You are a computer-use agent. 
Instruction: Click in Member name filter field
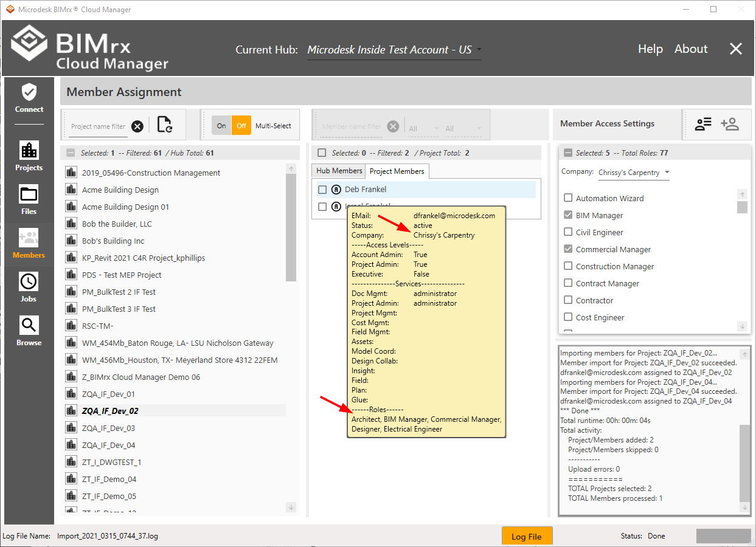[x=352, y=126]
